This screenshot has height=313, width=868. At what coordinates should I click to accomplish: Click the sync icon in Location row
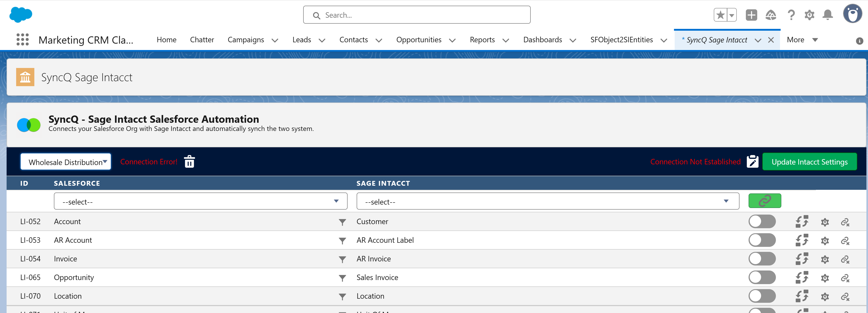click(802, 296)
